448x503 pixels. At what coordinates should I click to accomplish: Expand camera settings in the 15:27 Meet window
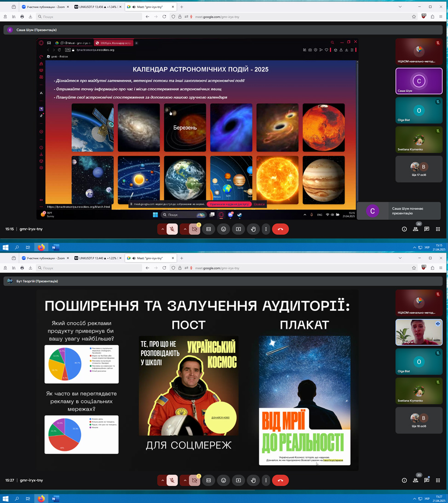185,480
